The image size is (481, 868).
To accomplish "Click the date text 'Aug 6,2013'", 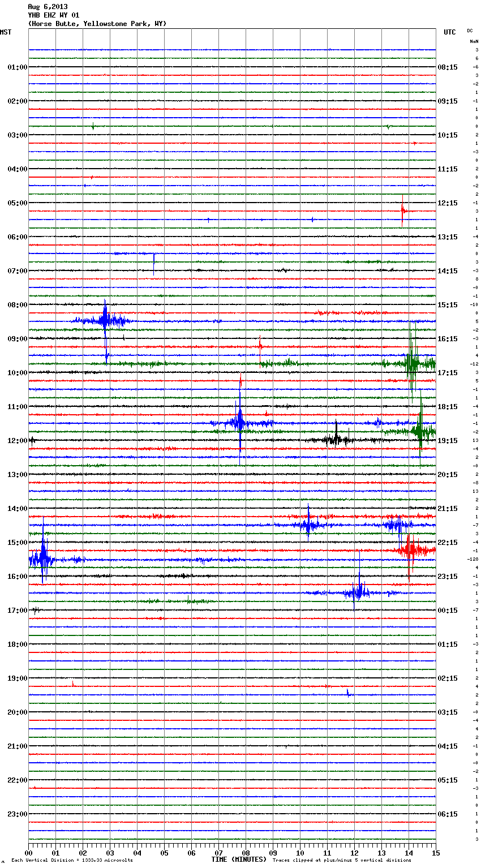I will coord(48,7).
